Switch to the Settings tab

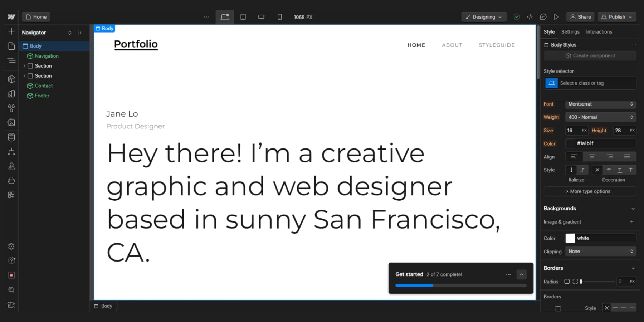[570, 32]
